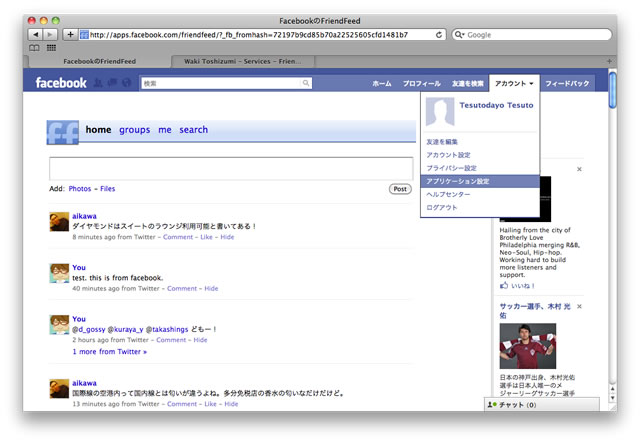Viewport: 640px width, 443px height.
Task: Click the soccer player ad photo
Action: [x=527, y=346]
